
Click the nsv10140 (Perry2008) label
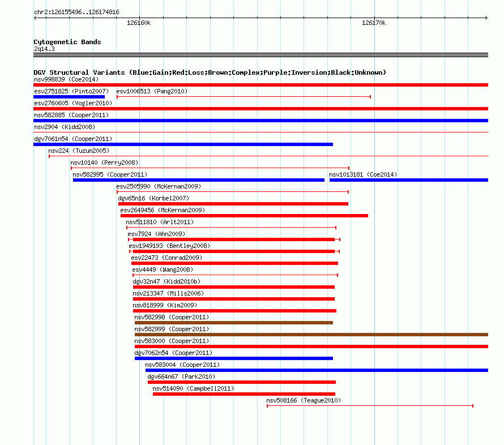tap(104, 162)
